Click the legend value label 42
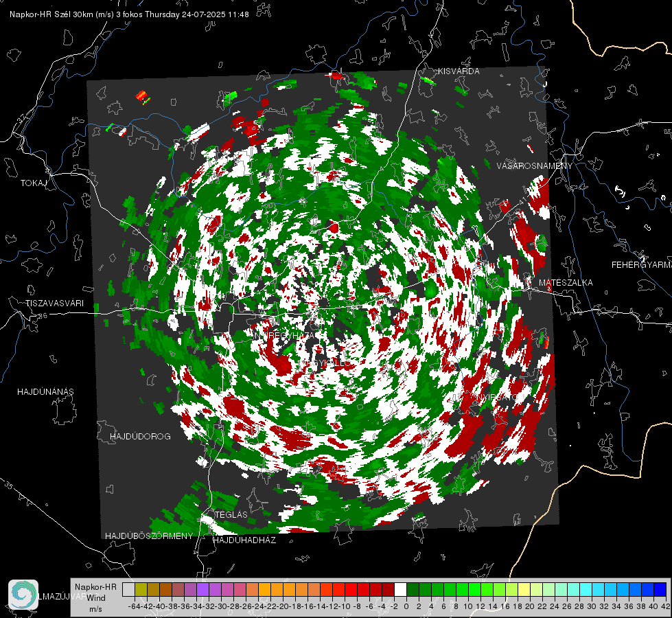 665,606
